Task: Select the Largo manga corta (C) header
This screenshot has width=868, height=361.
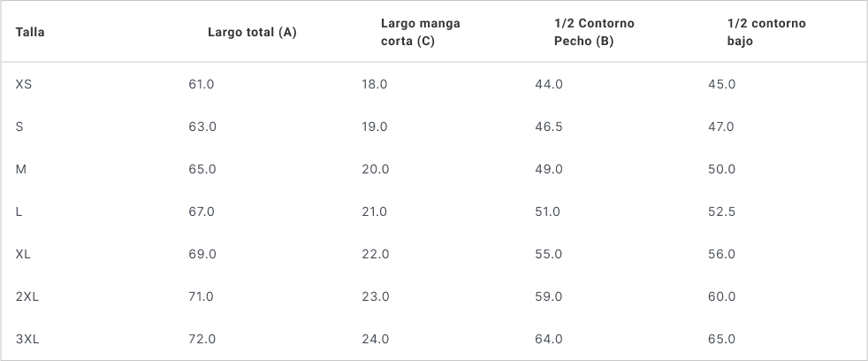Action: pyautogui.click(x=420, y=33)
